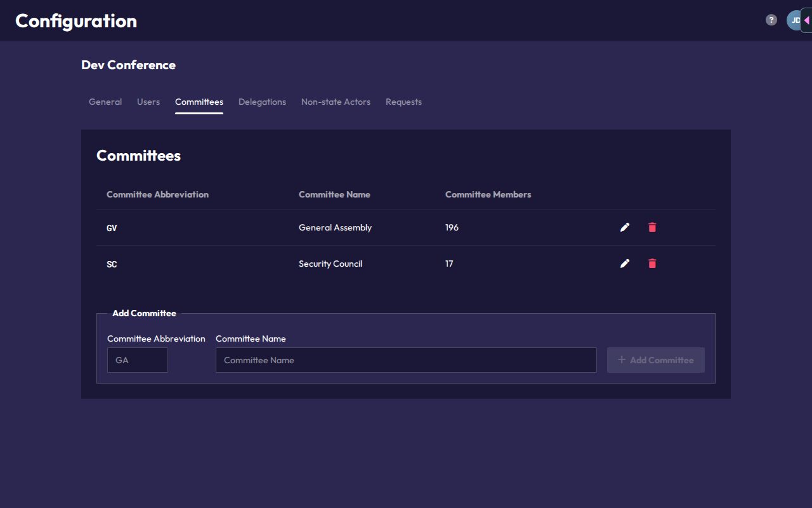This screenshot has width=812, height=508.
Task: Focus the Committee Abbreviation input field
Action: click(138, 360)
